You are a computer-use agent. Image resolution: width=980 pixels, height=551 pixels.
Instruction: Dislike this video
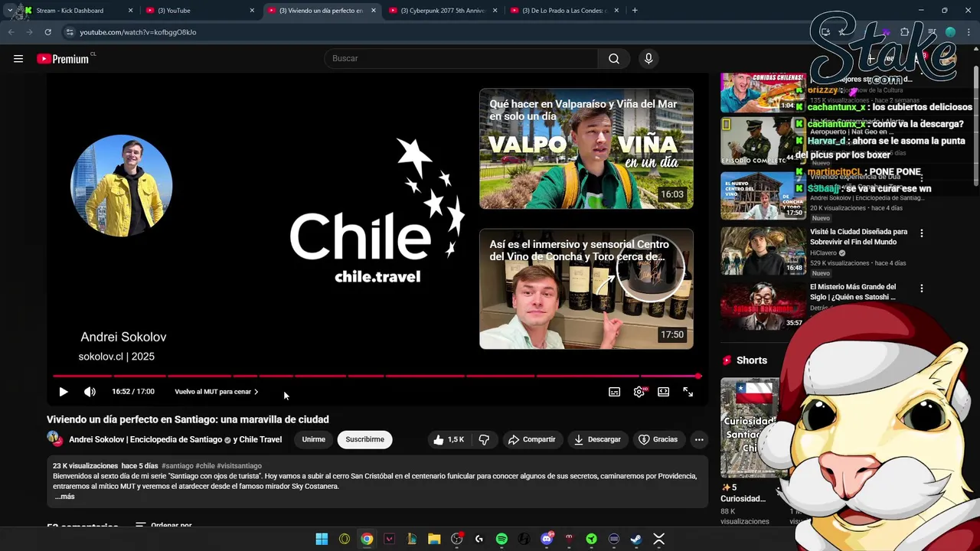(484, 439)
